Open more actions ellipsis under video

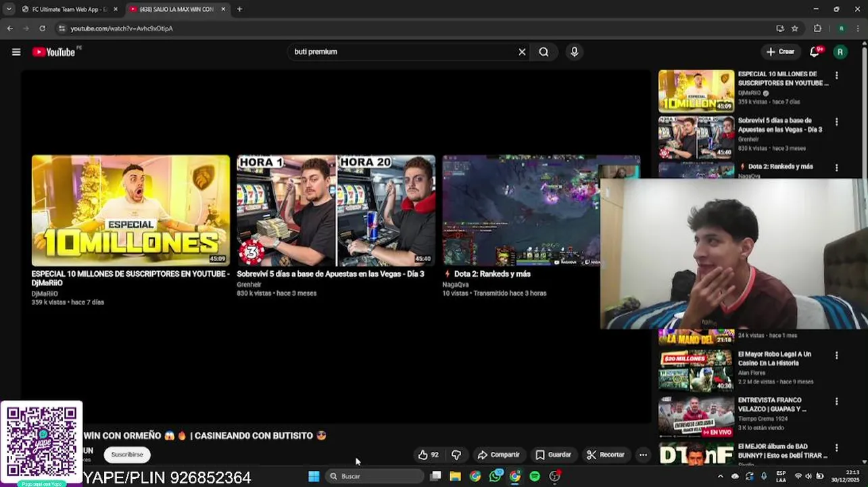tap(643, 455)
